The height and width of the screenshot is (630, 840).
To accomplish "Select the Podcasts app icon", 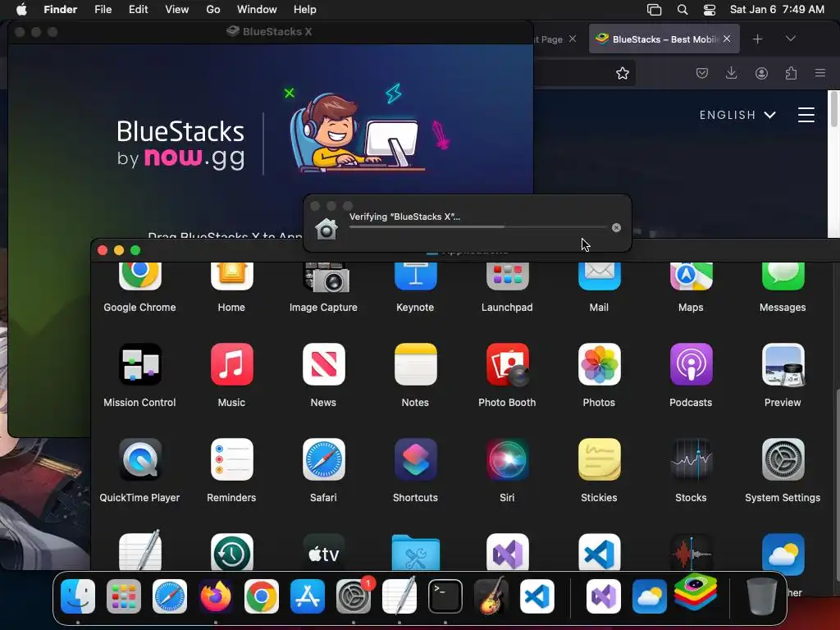I will (x=691, y=364).
